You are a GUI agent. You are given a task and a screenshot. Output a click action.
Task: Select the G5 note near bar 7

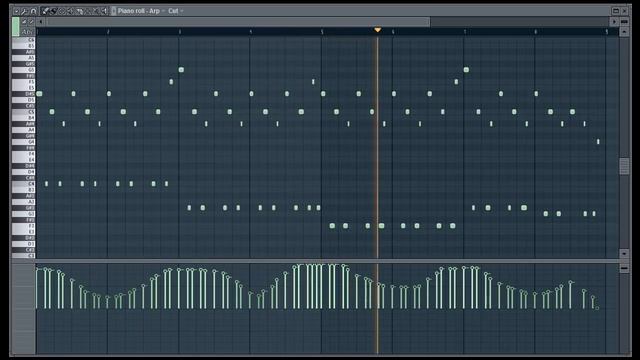pyautogui.click(x=466, y=70)
